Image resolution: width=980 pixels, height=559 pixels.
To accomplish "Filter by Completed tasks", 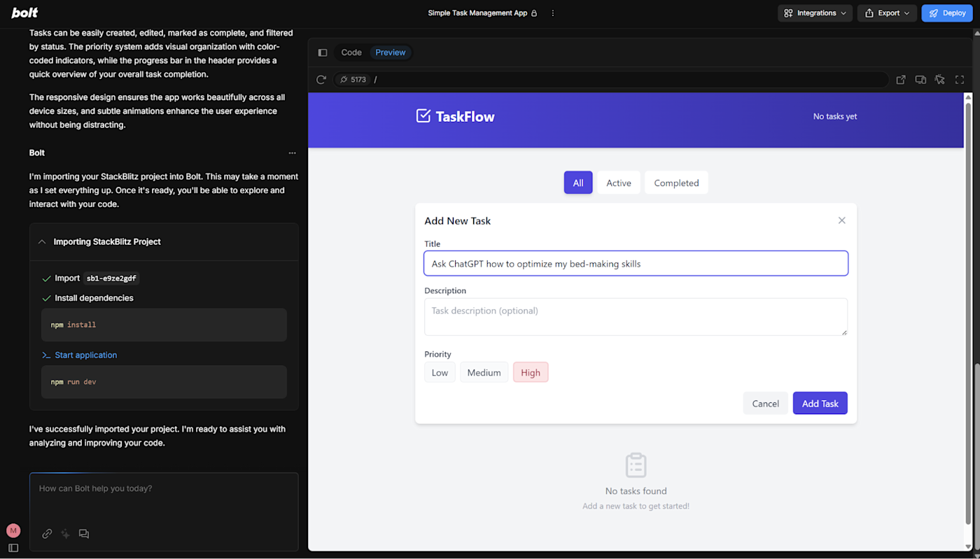I will tap(676, 183).
